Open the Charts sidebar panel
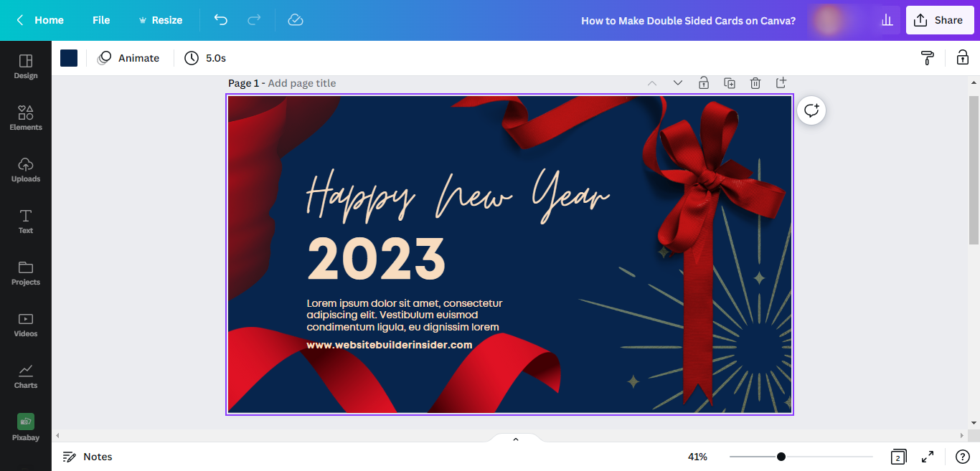 [x=26, y=376]
